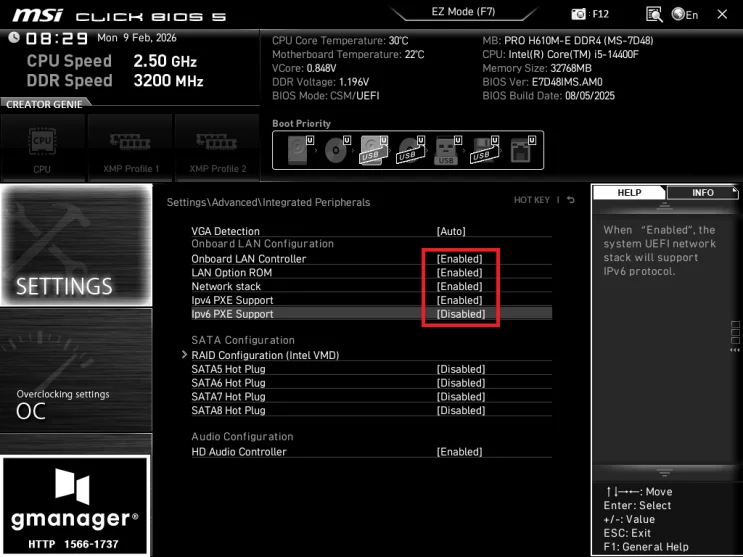This screenshot has height=557, width=743.
Task: Click the Boot Priority heading
Action: (301, 124)
